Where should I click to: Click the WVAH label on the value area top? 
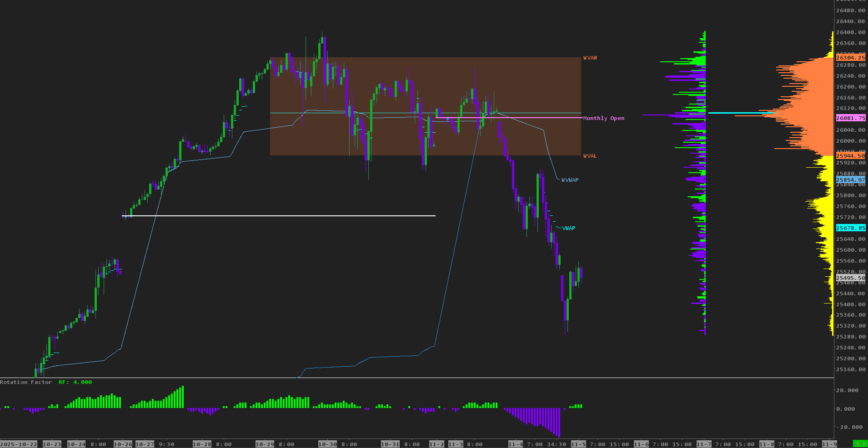click(590, 58)
